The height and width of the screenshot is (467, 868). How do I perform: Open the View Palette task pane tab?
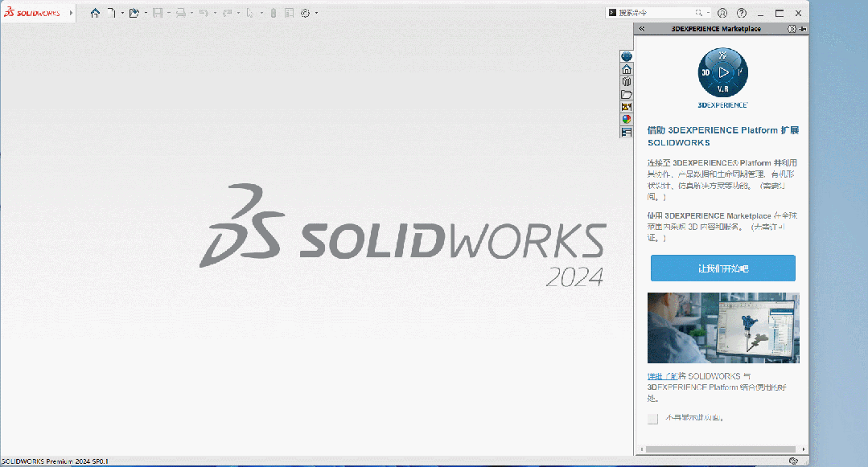coord(626,107)
